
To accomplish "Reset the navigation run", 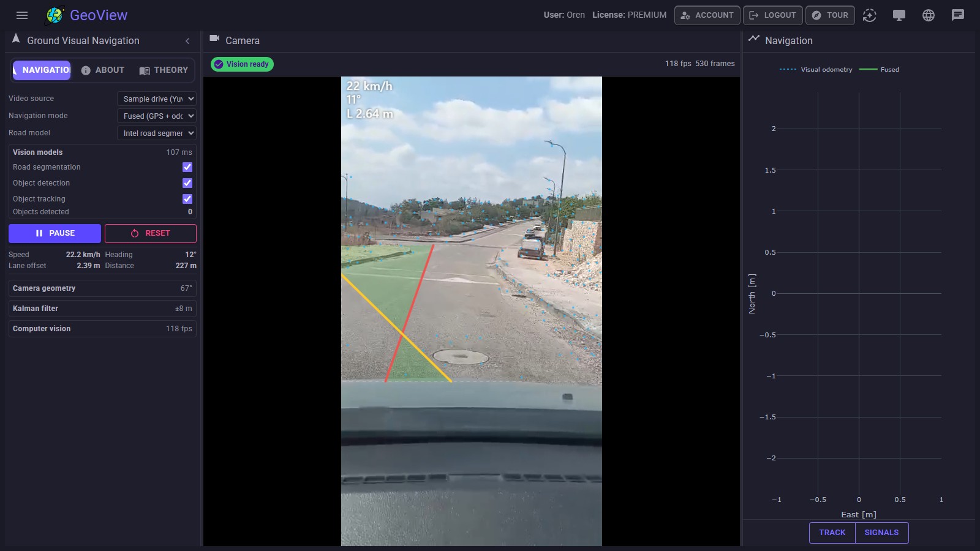I will click(x=151, y=233).
